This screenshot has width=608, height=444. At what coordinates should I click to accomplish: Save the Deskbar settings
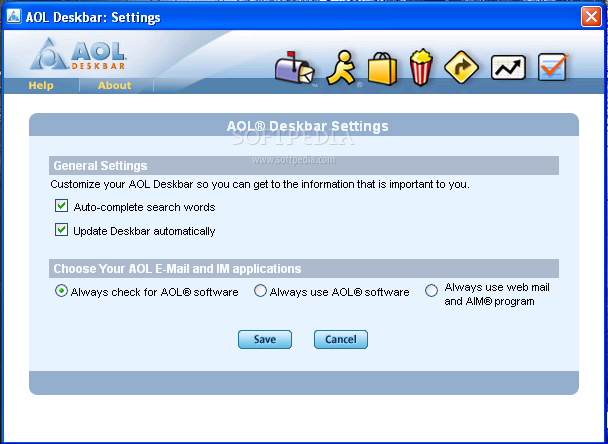pyautogui.click(x=265, y=339)
